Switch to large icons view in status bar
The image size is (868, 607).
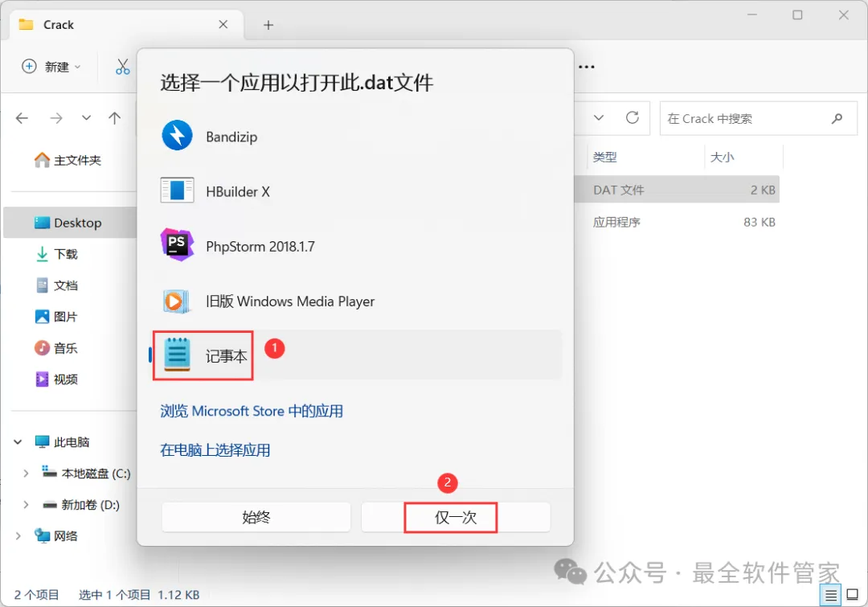pos(853,596)
